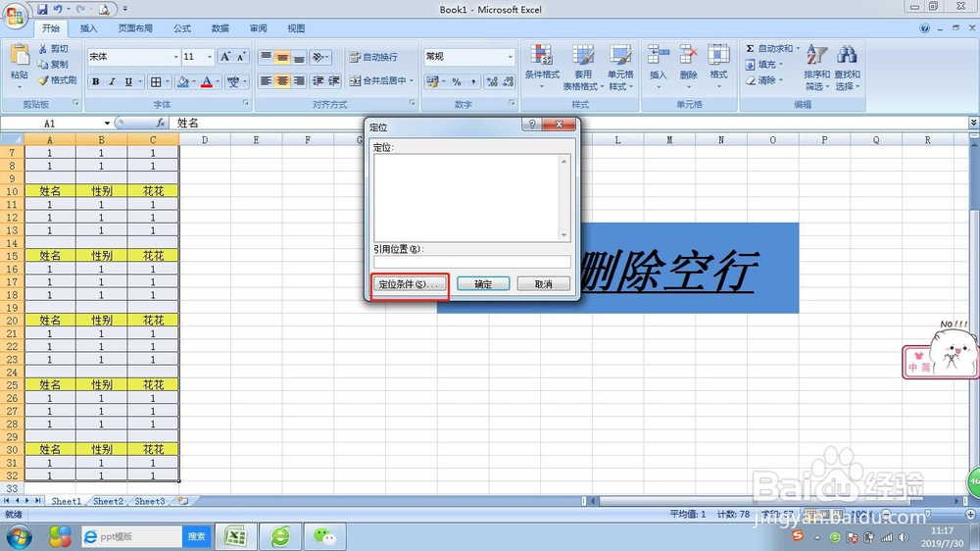Open 条件格式 conditional formatting
Screen dimensions: 980x551
coord(542,67)
